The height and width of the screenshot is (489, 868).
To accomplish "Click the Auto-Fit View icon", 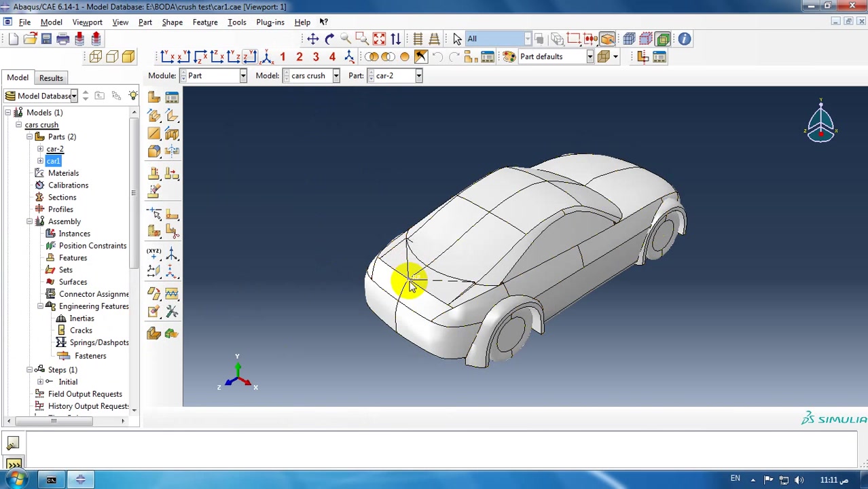I will point(379,39).
